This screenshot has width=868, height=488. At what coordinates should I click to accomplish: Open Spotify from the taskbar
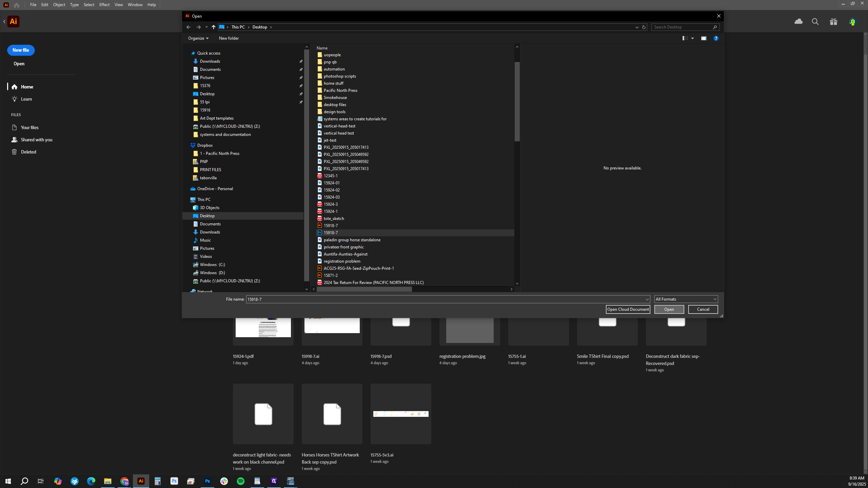pos(240,481)
